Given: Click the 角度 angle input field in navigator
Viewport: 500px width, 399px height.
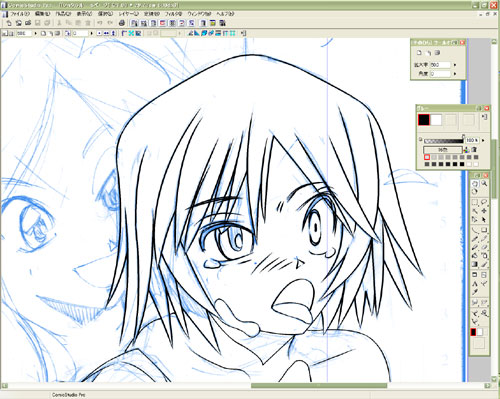Looking at the screenshot, I should 440,74.
